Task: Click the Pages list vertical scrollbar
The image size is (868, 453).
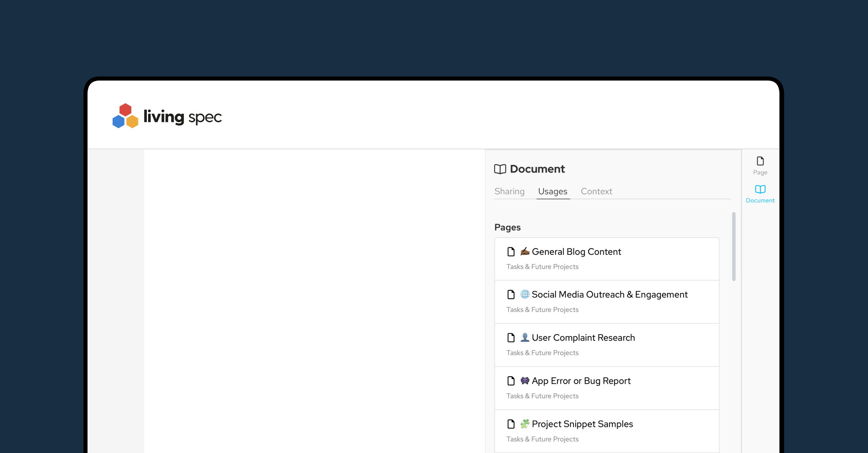Action: click(x=733, y=246)
